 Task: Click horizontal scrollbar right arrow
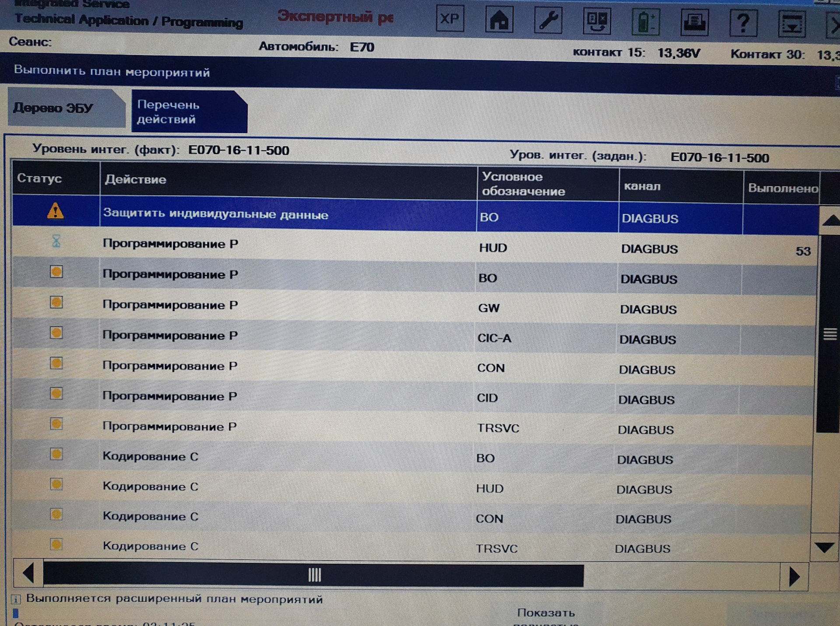[794, 577]
